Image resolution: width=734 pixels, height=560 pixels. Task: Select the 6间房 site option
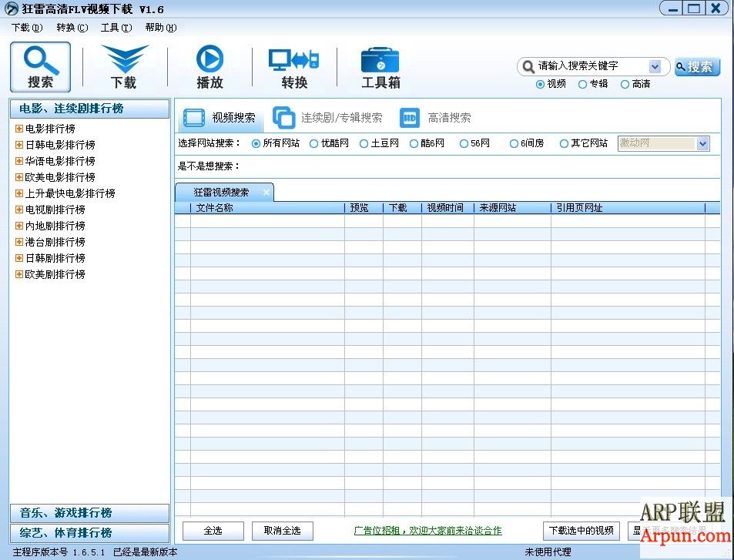514,143
